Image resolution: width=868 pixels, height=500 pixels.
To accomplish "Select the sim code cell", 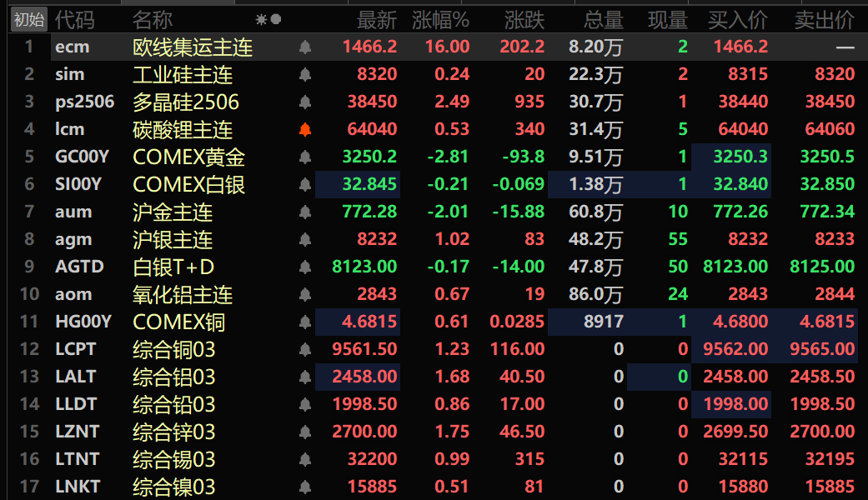I will 70,74.
